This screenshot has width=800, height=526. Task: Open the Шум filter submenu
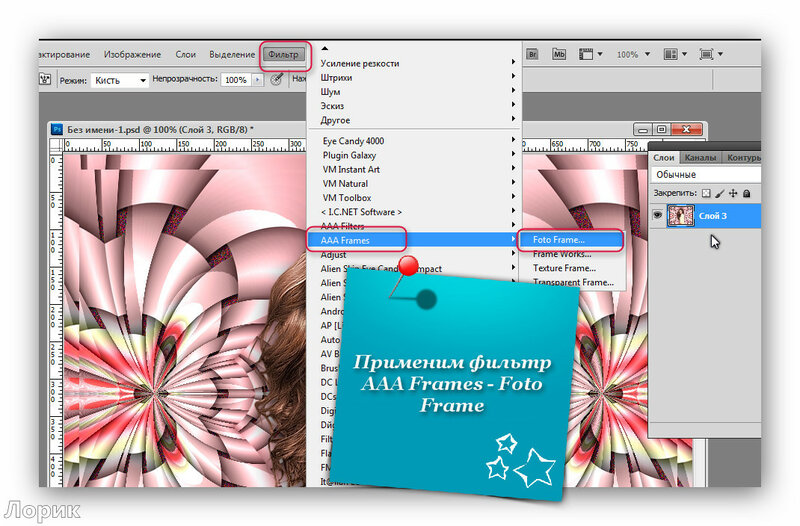[415, 92]
